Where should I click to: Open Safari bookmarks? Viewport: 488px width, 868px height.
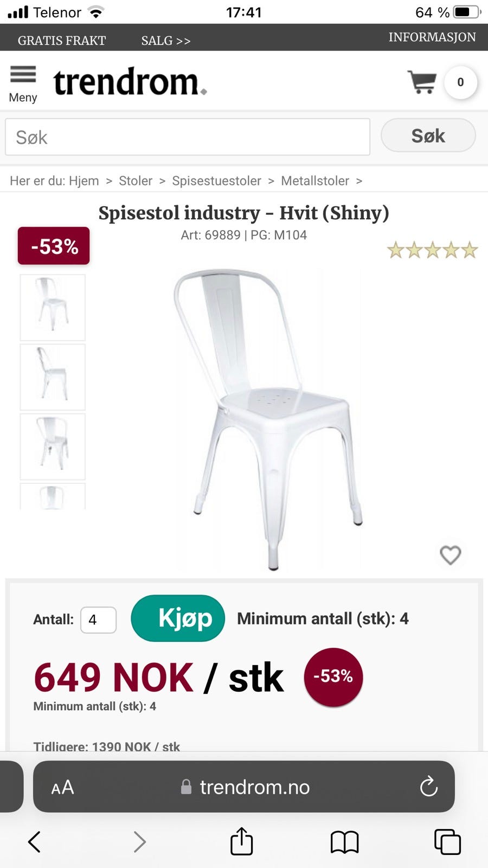pyautogui.click(x=344, y=842)
